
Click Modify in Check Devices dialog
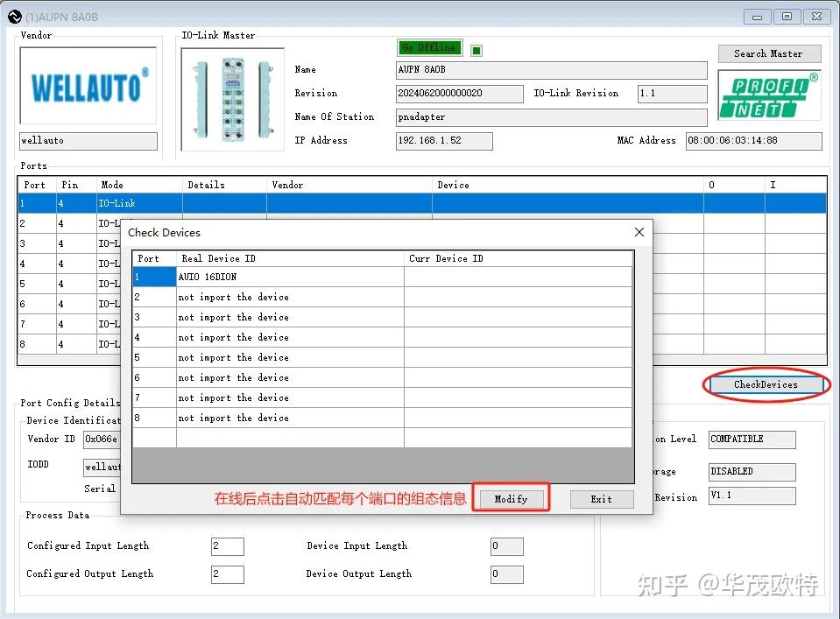pyautogui.click(x=511, y=499)
